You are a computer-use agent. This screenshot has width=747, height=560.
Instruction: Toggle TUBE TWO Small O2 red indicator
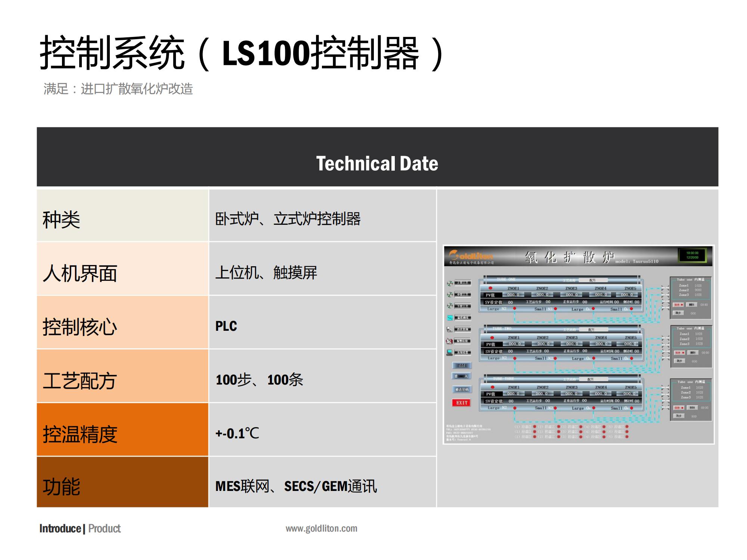632,358
